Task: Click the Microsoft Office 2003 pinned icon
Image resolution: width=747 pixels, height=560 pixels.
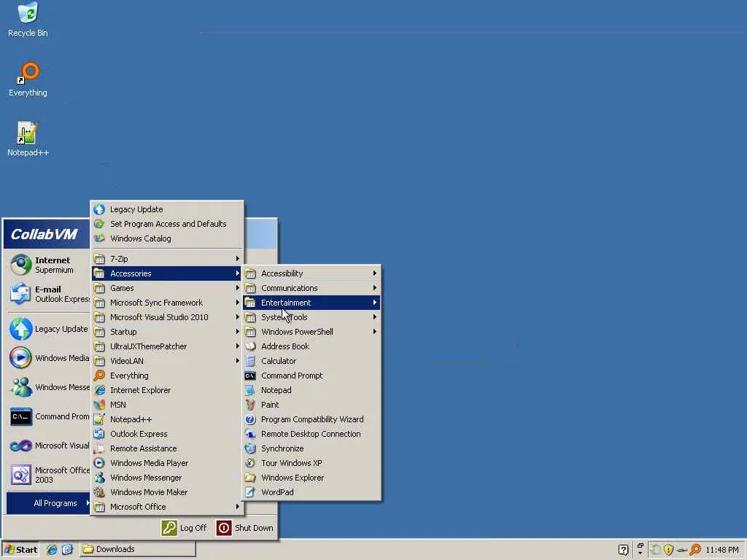Action: tap(21, 475)
